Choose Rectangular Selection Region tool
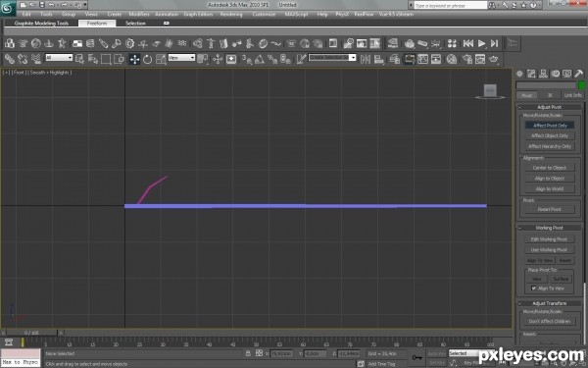Image resolution: width=588 pixels, height=368 pixels. pos(106,59)
